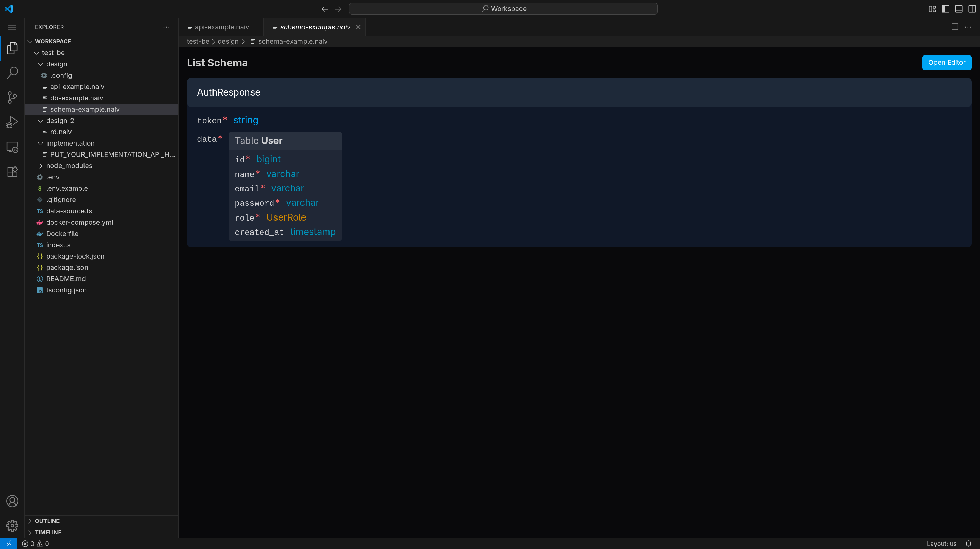Click the Workspace search box

coord(504,8)
